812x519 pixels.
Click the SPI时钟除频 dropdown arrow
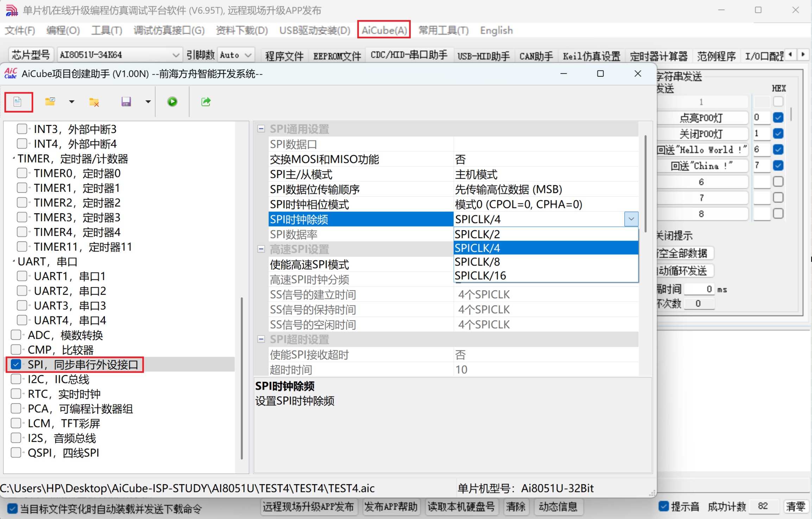point(631,219)
